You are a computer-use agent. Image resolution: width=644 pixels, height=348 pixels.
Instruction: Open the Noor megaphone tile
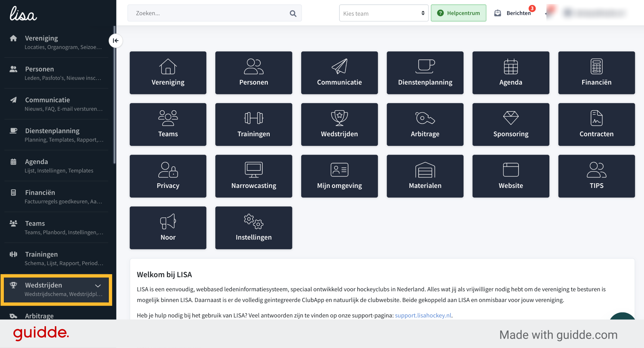tap(168, 228)
